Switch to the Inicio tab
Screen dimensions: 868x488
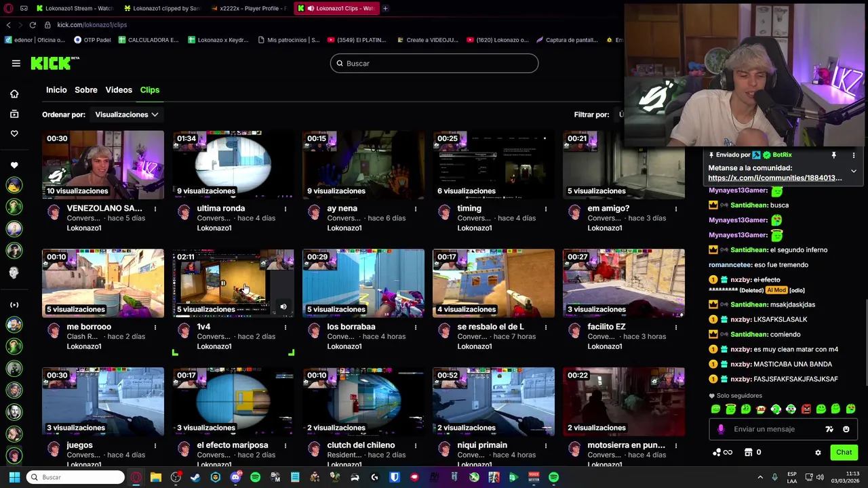(56, 89)
